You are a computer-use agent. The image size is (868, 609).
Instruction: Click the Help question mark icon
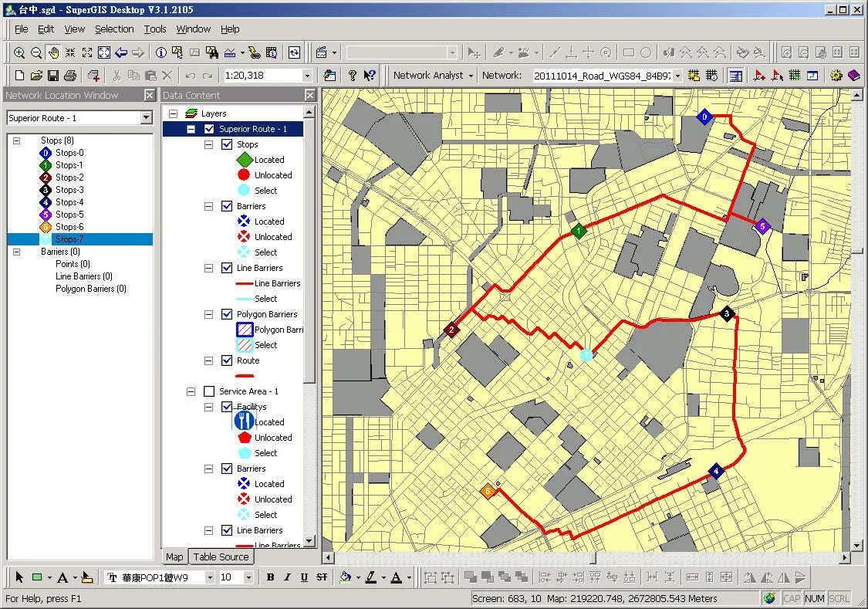[352, 76]
